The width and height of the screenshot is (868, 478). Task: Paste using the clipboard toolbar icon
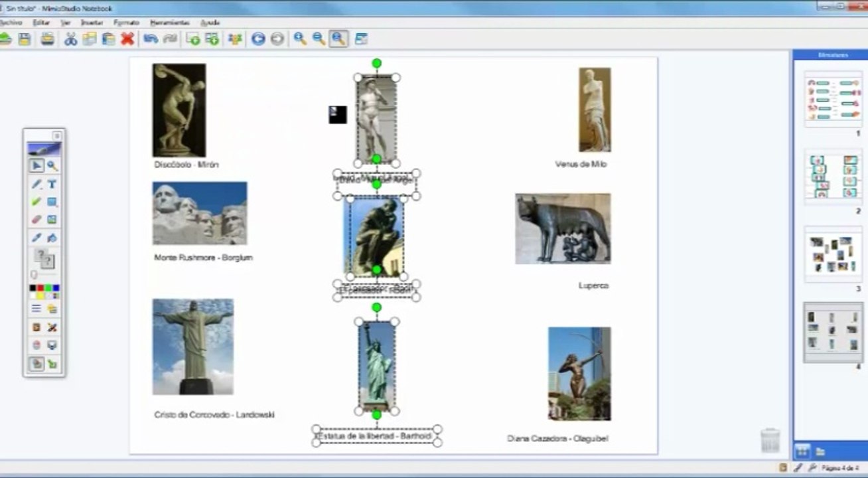coord(108,39)
